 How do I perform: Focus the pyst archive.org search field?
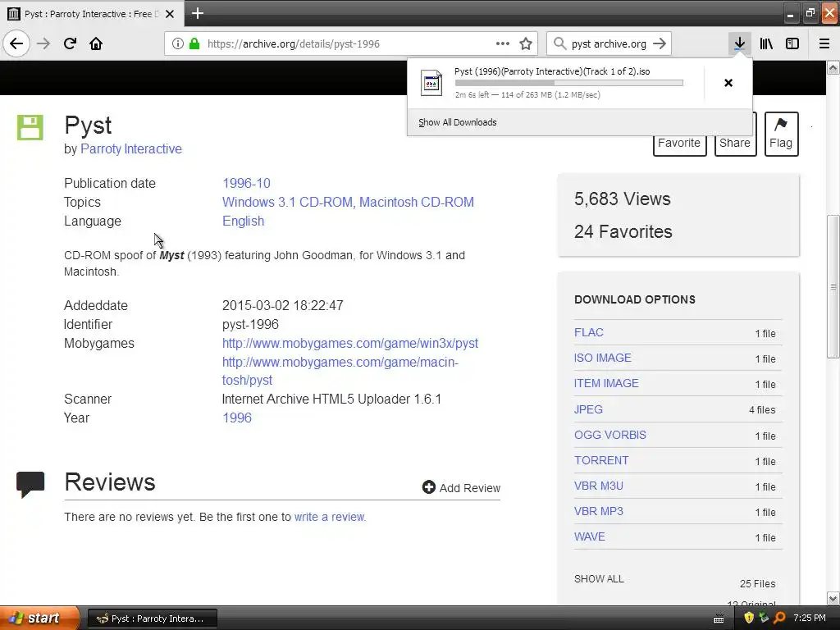coord(609,43)
